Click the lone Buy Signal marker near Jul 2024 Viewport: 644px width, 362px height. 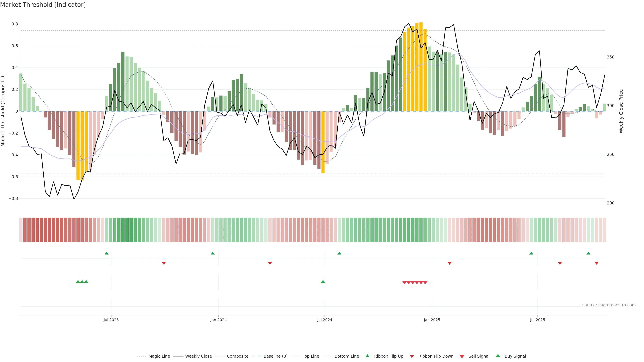tap(323, 282)
